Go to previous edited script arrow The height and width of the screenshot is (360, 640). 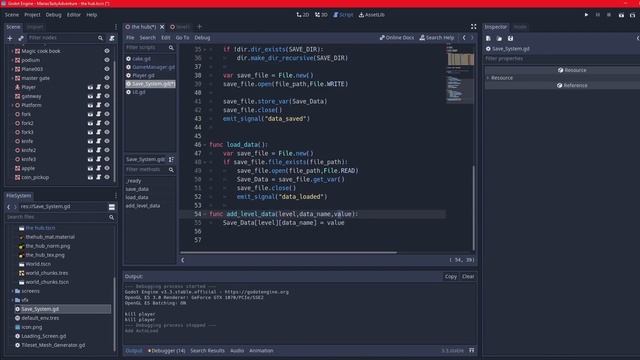[464, 38]
